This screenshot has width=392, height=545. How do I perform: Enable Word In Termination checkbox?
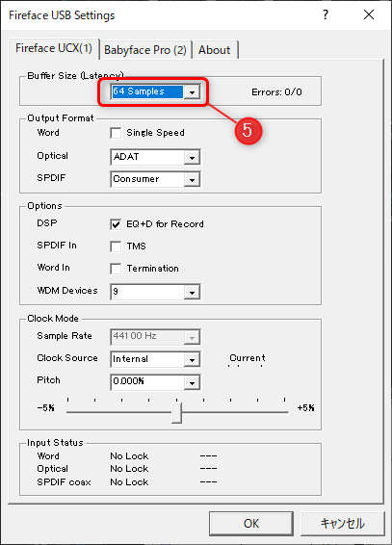click(116, 269)
